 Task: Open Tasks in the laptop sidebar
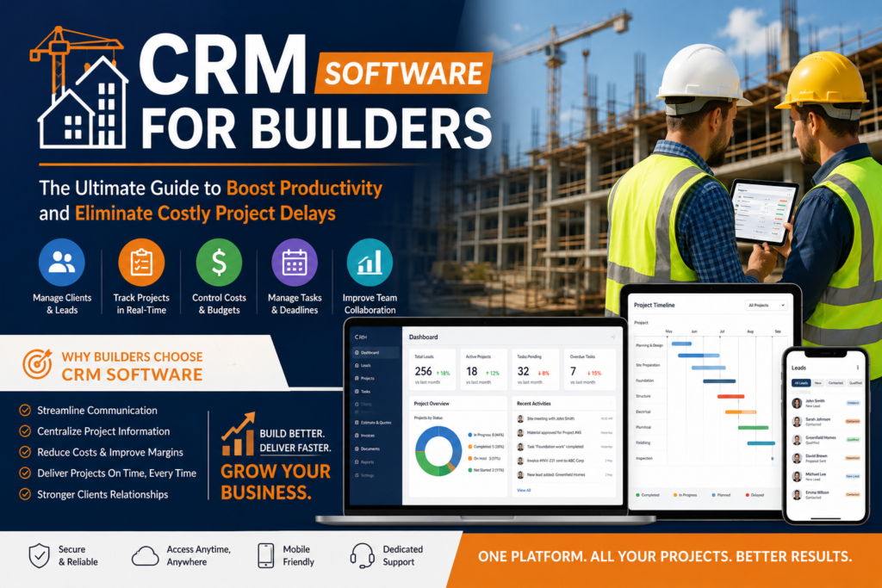376,391
